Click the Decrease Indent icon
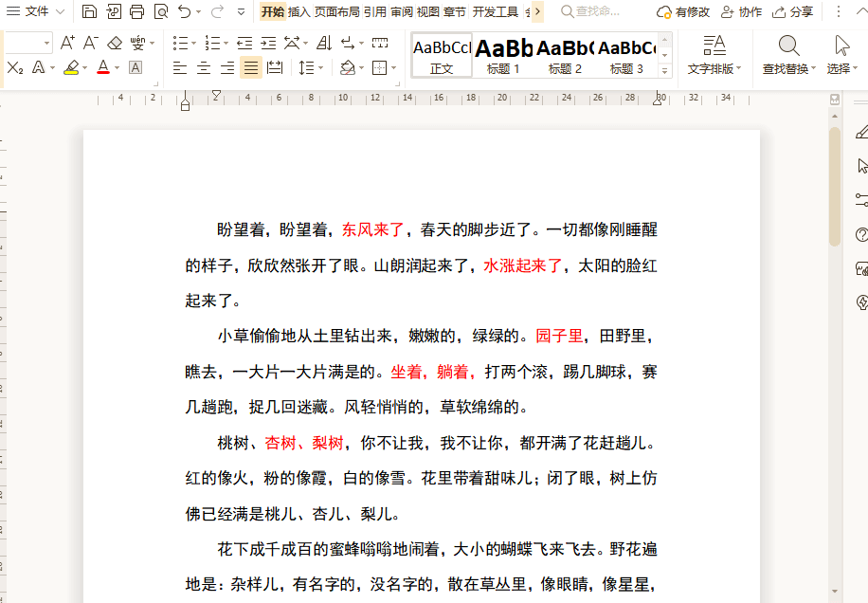The height and width of the screenshot is (603, 868). click(244, 44)
